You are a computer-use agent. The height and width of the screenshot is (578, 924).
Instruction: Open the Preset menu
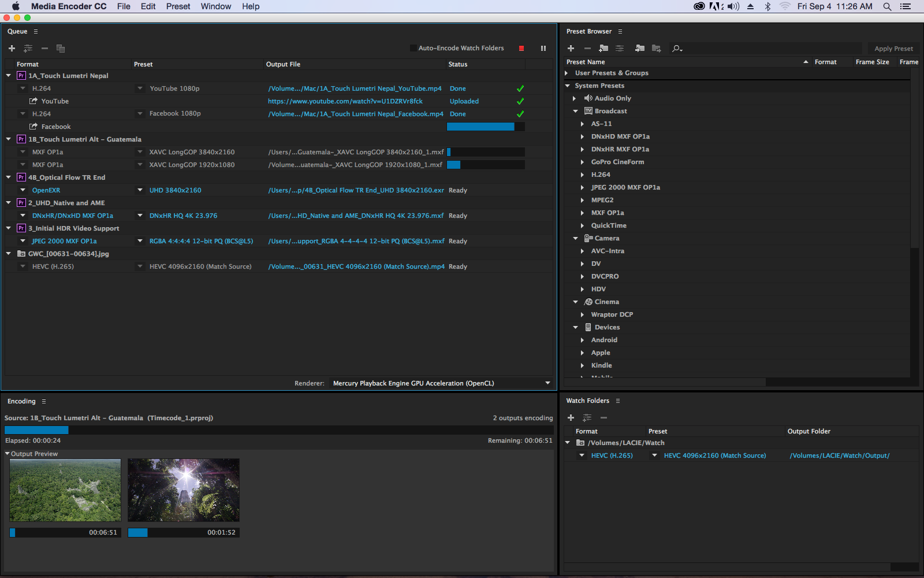coord(178,6)
